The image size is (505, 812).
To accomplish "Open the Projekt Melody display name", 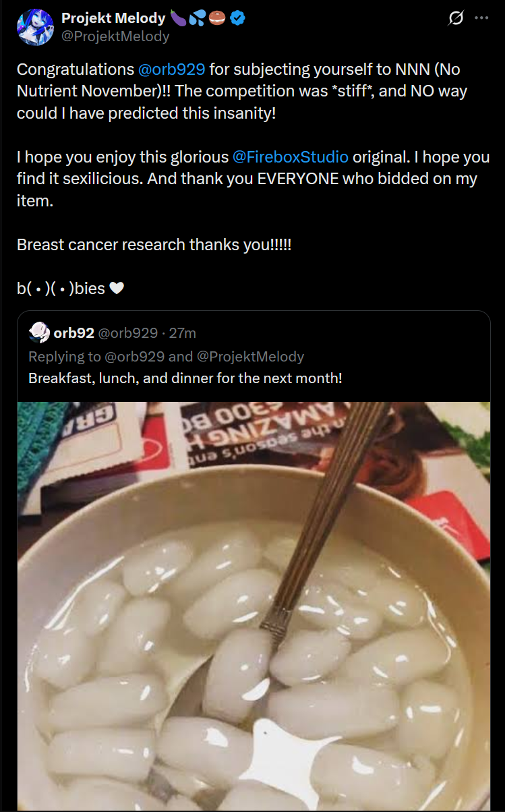I will point(113,18).
